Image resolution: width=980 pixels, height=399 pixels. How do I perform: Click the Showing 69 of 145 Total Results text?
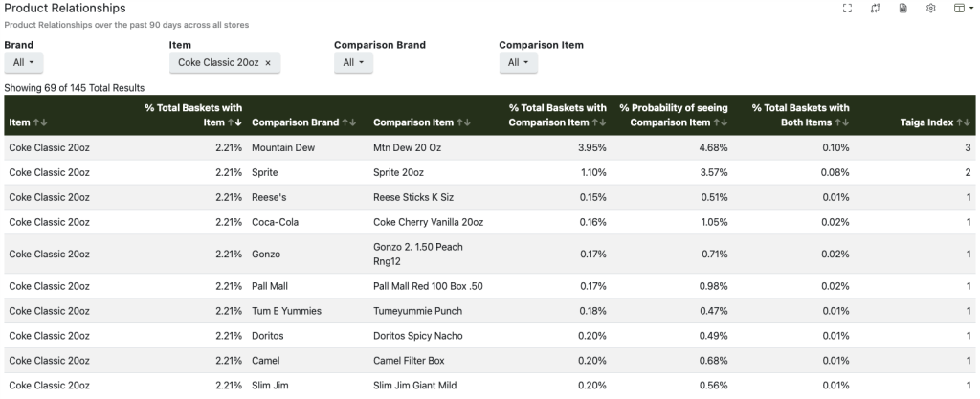click(x=75, y=88)
